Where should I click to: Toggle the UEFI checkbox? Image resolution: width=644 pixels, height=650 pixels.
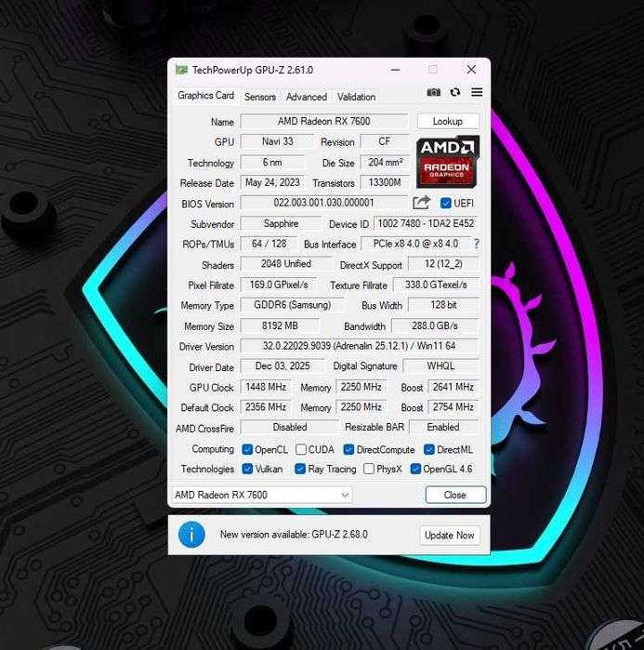(x=446, y=203)
